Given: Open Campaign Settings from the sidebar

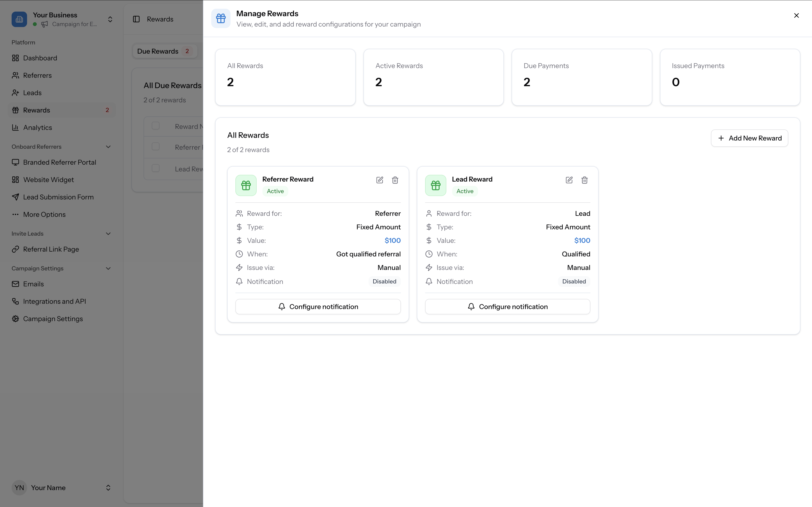Looking at the screenshot, I should click(53, 318).
